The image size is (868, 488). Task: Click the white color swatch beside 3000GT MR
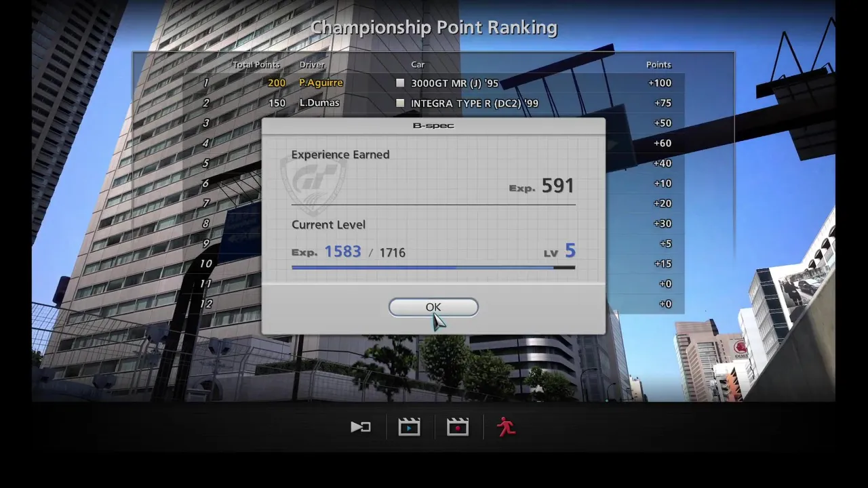pyautogui.click(x=400, y=83)
